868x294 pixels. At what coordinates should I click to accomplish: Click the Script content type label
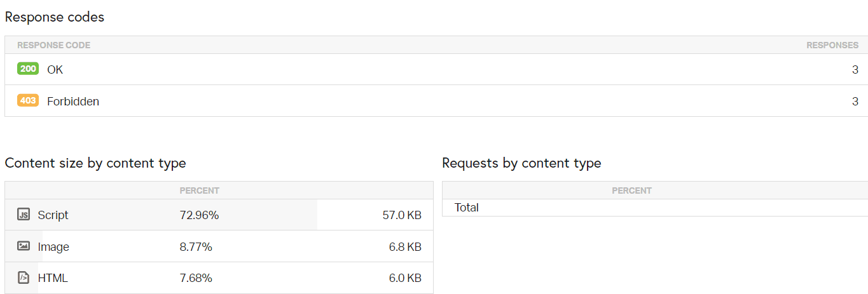(x=53, y=215)
